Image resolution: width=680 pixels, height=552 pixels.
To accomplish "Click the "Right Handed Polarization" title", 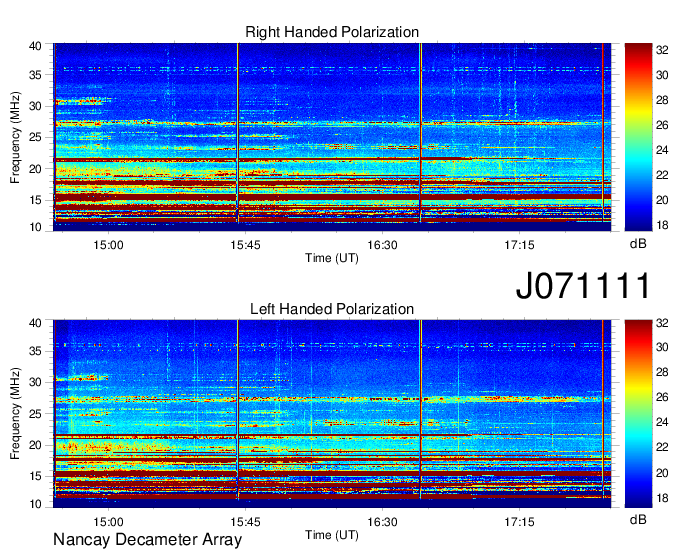I will [332, 32].
